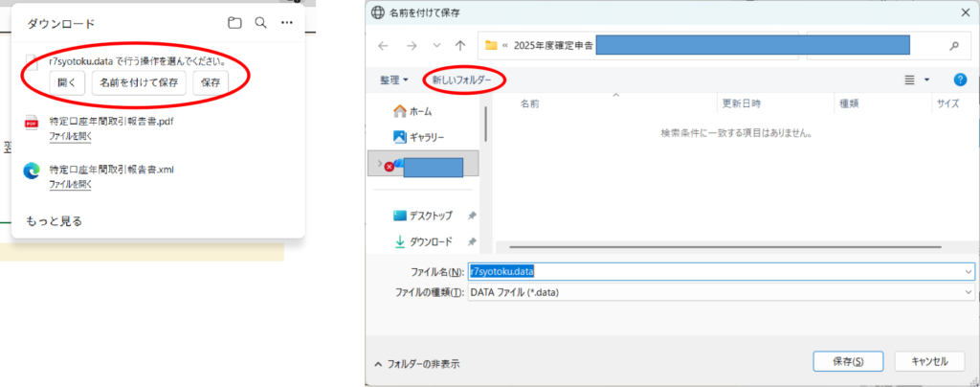
Task: Click the search magnifier in the download panel
Action: [260, 22]
